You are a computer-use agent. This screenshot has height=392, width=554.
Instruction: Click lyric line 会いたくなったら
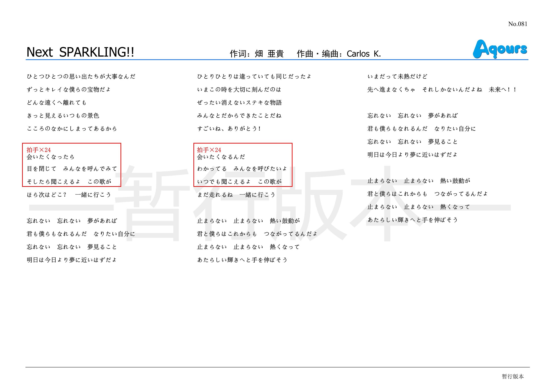pyautogui.click(x=51, y=157)
